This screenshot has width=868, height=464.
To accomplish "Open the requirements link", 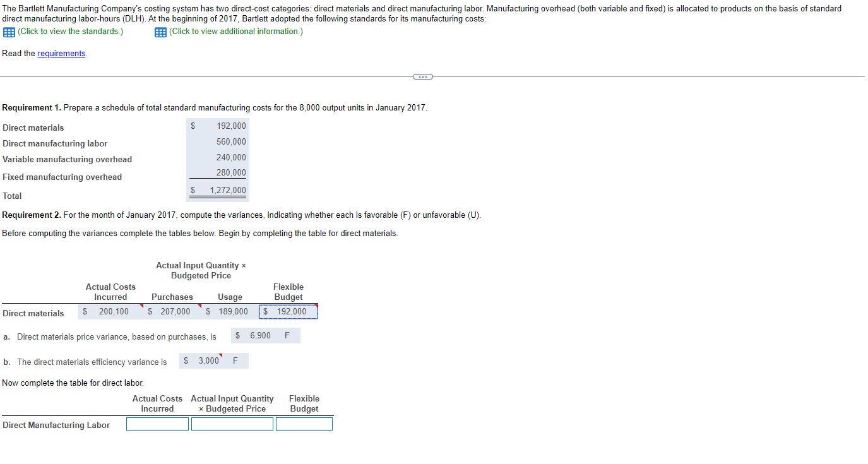I will pyautogui.click(x=61, y=53).
